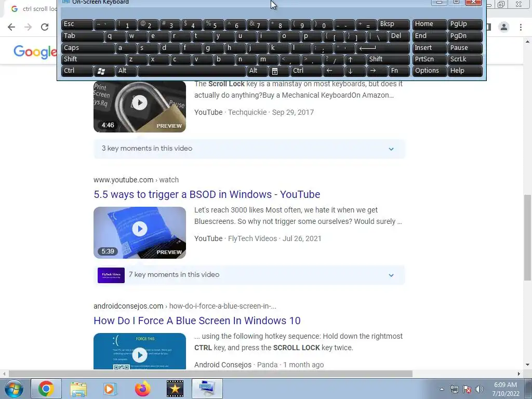Open the Action Center flag icon
Viewport: 532px width, 399px height.
(x=467, y=389)
